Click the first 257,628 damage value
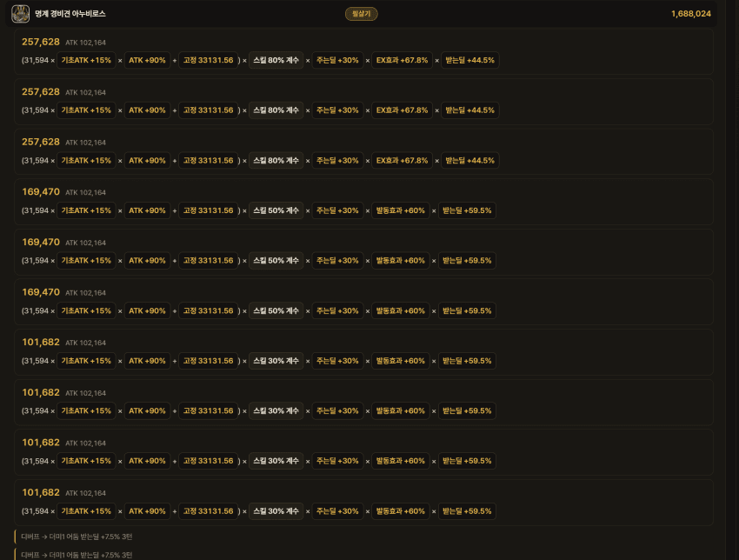Screen dimensions: 739x560 tap(41, 42)
